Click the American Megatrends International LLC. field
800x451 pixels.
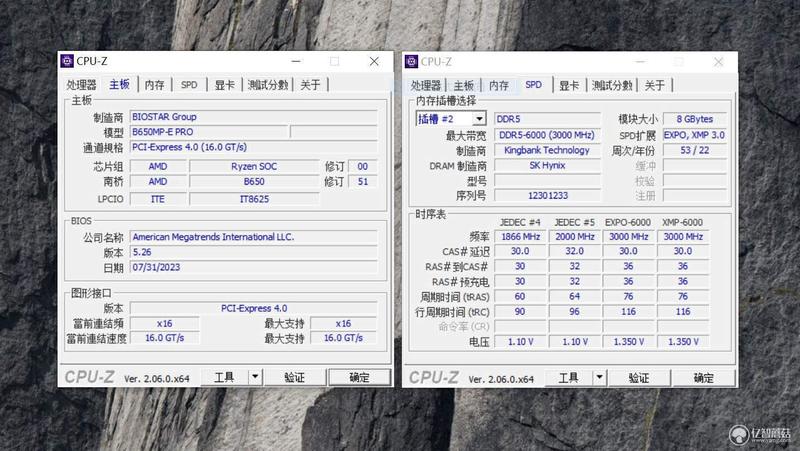point(254,237)
